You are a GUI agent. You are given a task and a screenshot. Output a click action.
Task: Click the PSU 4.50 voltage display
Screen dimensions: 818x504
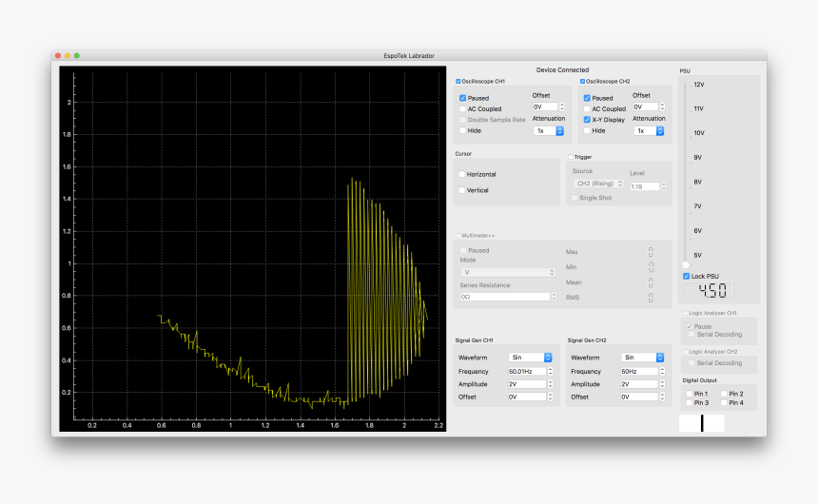709,291
